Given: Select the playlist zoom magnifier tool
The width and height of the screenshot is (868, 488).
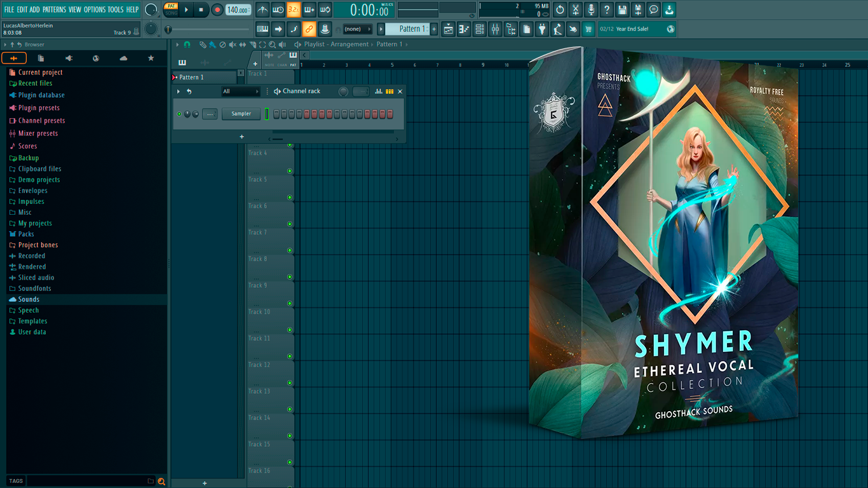Looking at the screenshot, I should [x=272, y=44].
